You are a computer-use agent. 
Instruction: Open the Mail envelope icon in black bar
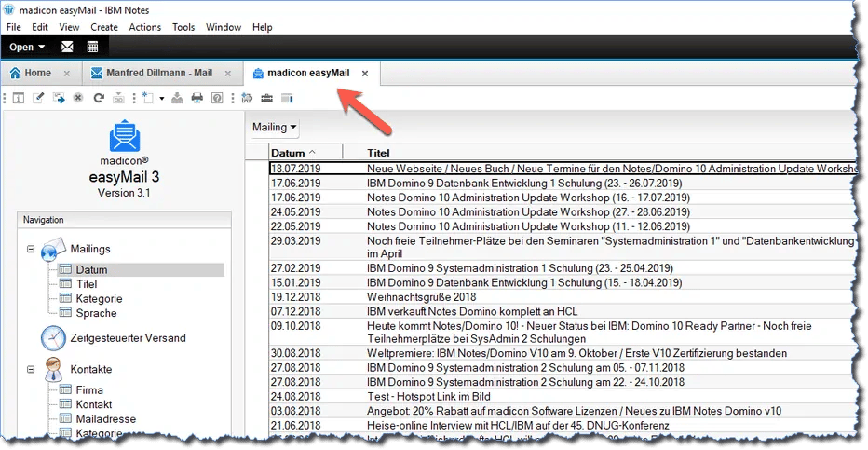pyautogui.click(x=67, y=47)
